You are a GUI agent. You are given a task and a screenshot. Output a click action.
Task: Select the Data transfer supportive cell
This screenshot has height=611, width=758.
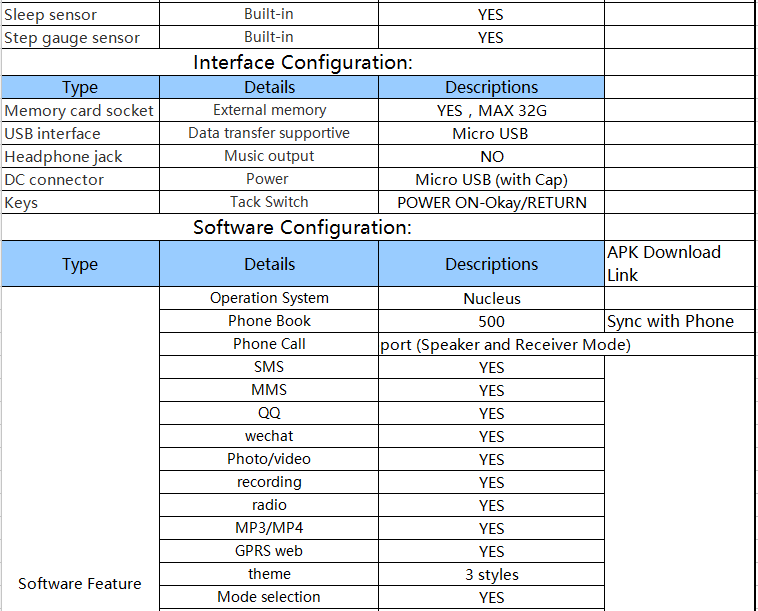(x=269, y=133)
